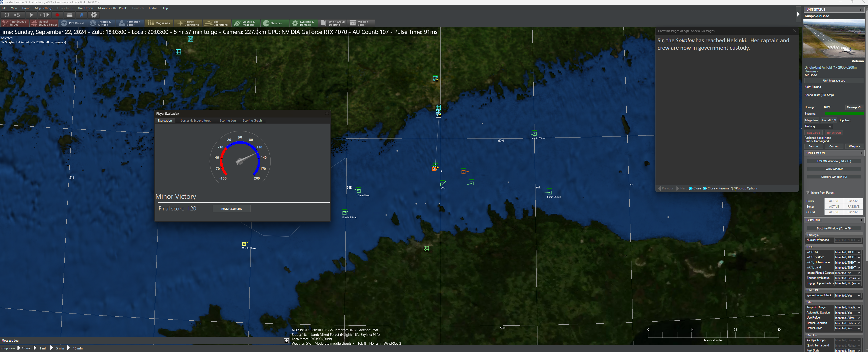Screen dimensions: 868x352
Task: Set Sonar to ACTIVE
Action: click(x=834, y=206)
